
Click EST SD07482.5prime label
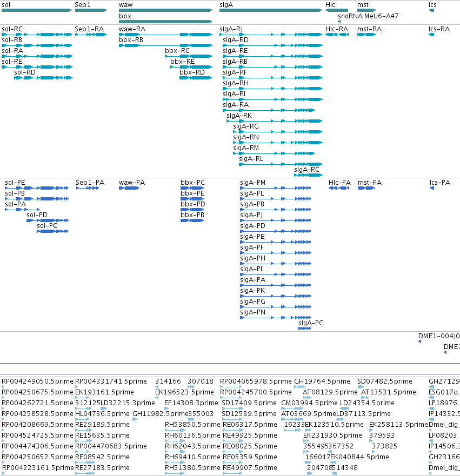tap(385, 381)
